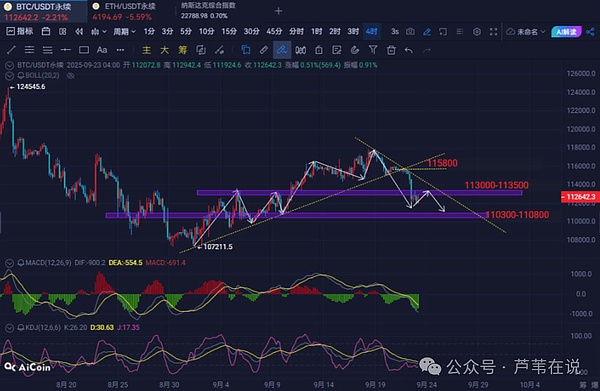Open the 指标 indicators panel
This screenshot has width=600, height=391.
20,31
